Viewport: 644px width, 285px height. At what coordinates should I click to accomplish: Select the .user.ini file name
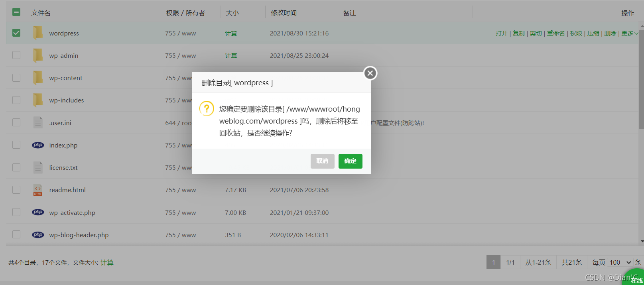point(60,123)
